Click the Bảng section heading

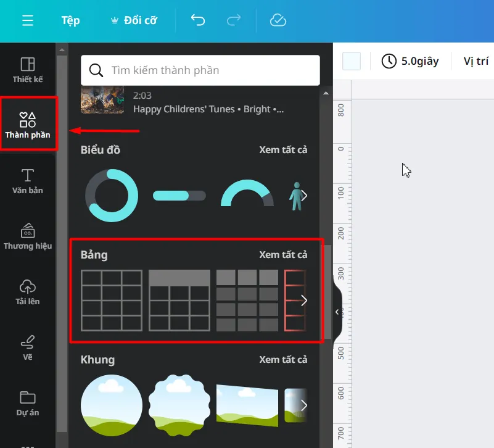point(94,255)
